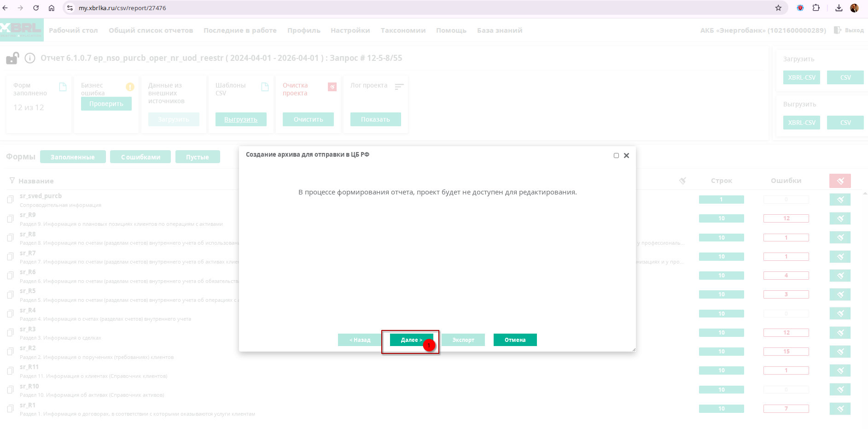The image size is (868, 429).
Task: Click the unlocked padlock icon
Action: pyautogui.click(x=12, y=59)
